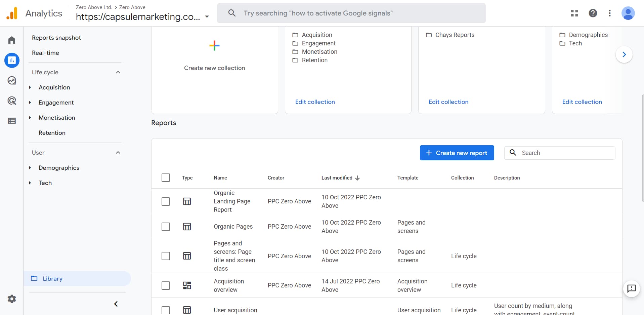The width and height of the screenshot is (644, 315).
Task: Expand Acquisition in the sidebar
Action: pos(30,87)
